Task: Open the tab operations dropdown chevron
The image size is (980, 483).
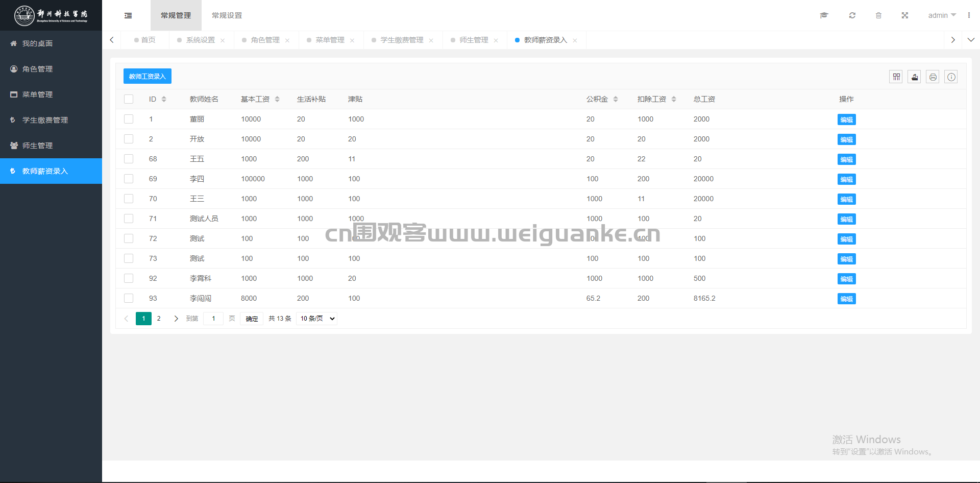Action: click(971, 40)
